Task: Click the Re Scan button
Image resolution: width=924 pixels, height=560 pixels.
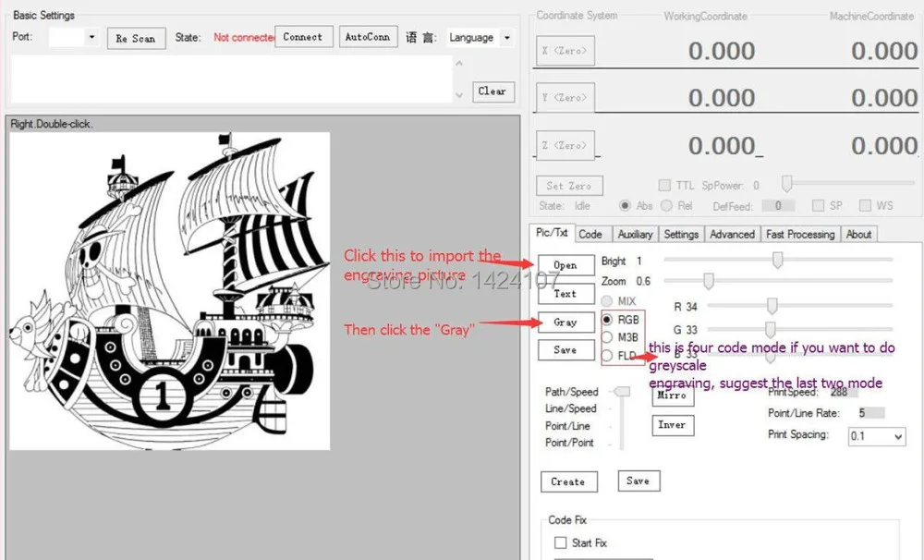Action: point(136,39)
